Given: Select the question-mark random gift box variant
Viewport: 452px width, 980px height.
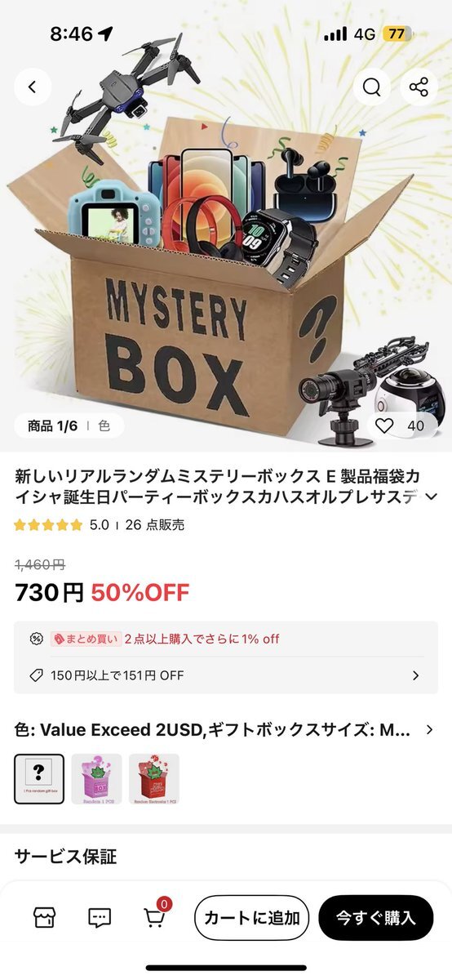Looking at the screenshot, I should point(39,779).
